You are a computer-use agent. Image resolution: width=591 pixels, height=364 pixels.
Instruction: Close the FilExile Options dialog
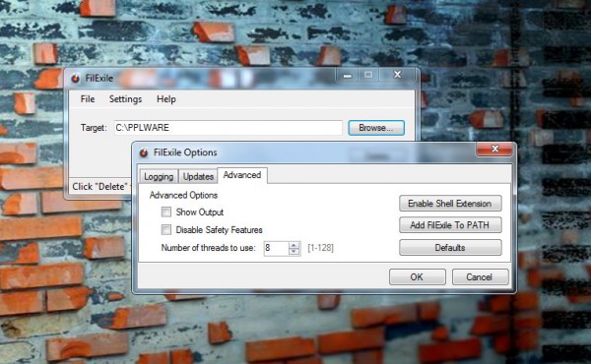[494, 150]
